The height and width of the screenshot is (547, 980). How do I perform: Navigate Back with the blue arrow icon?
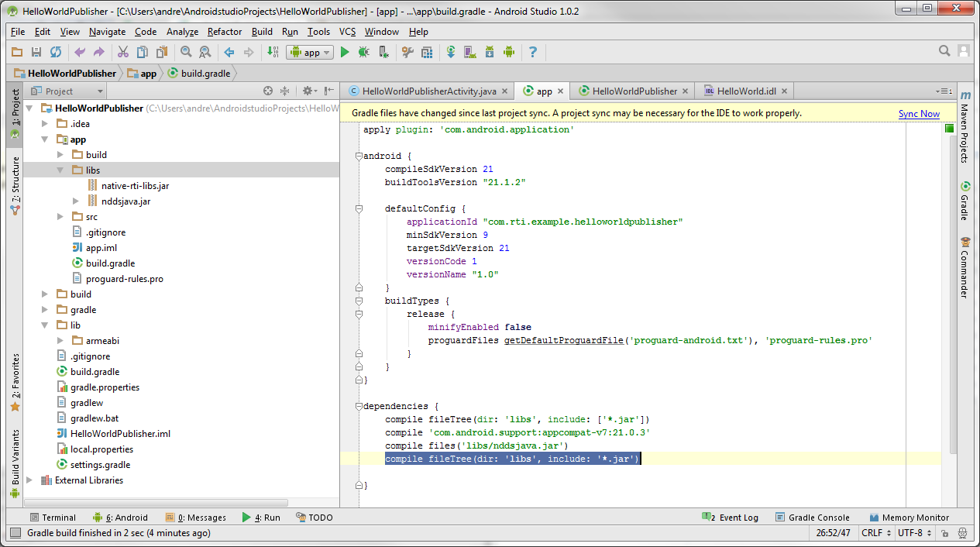[229, 52]
